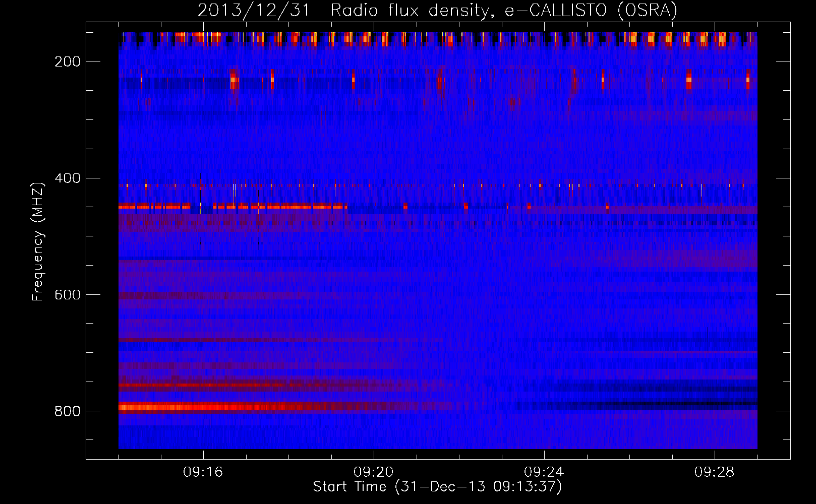Screen dimensions: 816x504
Task: Click the 09:16 time tick label
Action: pos(203,472)
